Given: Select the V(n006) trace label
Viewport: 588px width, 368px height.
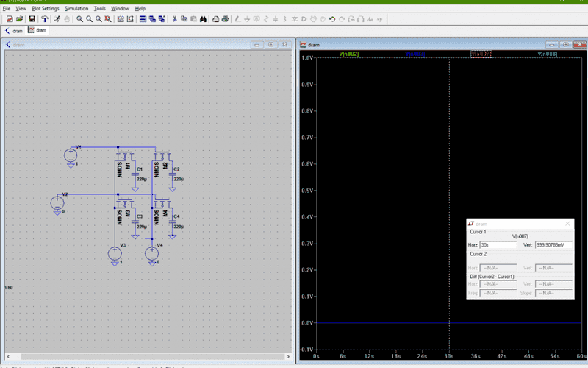Looking at the screenshot, I should (x=547, y=54).
